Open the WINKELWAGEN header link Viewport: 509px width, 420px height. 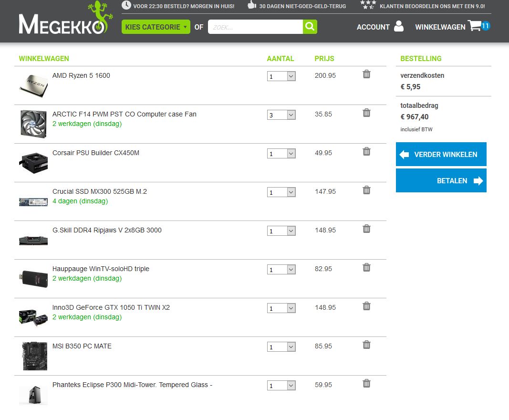click(440, 27)
